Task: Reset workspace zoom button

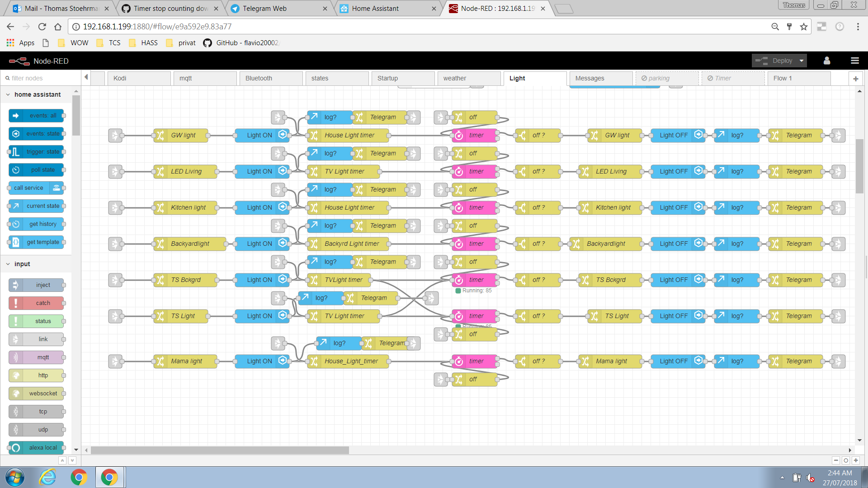Action: [846, 460]
